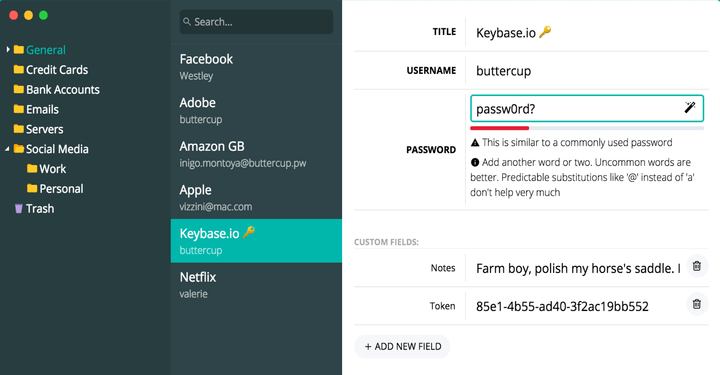
Task: Click the CUSTOM FIELDS heading
Action: pos(386,242)
